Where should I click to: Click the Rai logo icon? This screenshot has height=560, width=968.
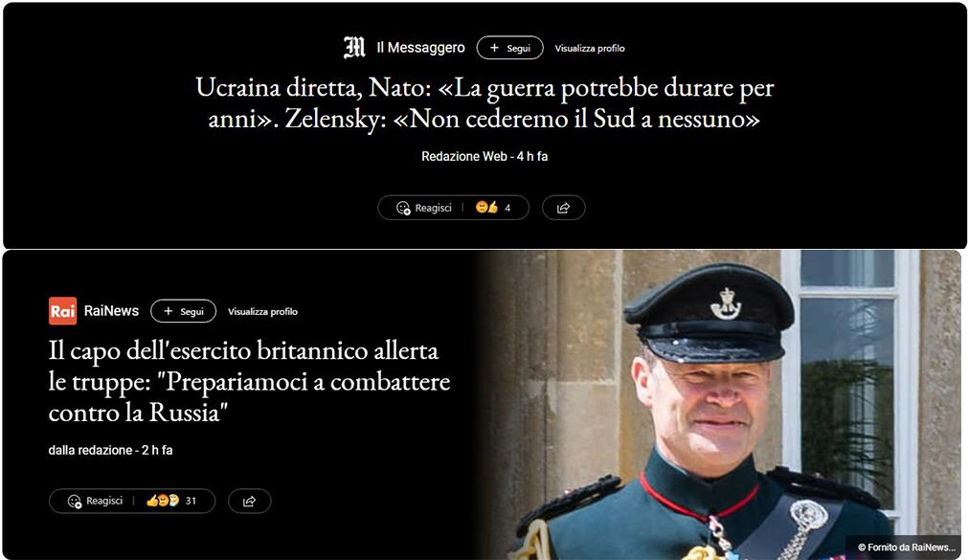62,310
